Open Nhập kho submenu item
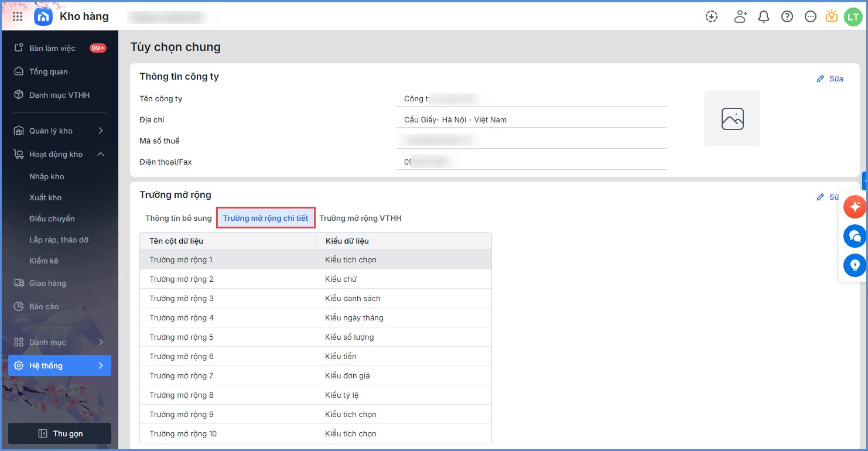This screenshot has width=868, height=451. (47, 176)
